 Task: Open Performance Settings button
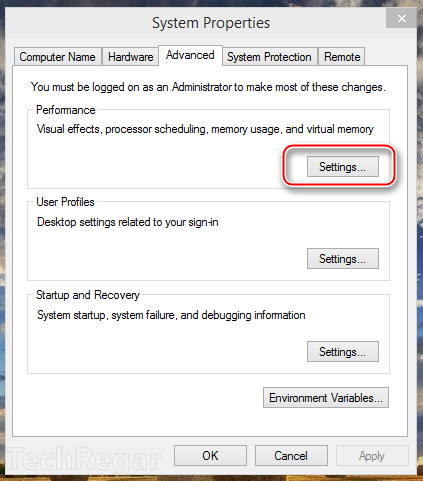coord(343,166)
